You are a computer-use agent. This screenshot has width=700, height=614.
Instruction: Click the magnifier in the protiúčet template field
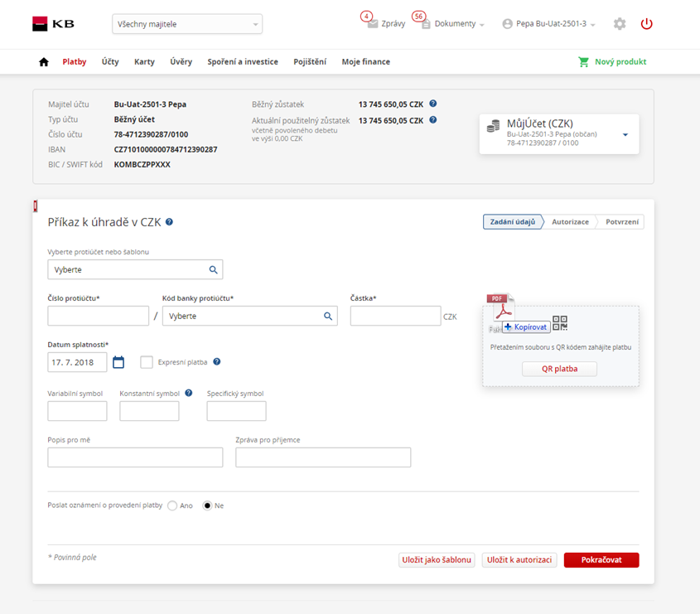pos(214,270)
